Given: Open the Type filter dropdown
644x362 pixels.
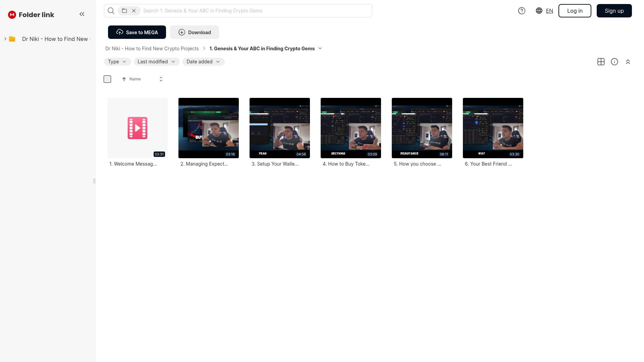Looking at the screenshot, I should coord(117,62).
